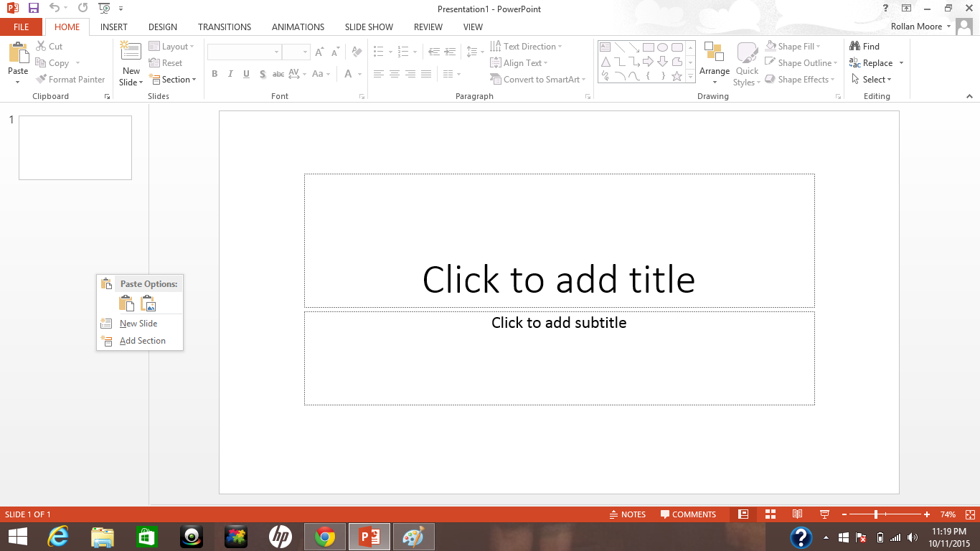Screen dimensions: 980x551
Task: Click the Undo arrow icon
Action: click(55, 9)
